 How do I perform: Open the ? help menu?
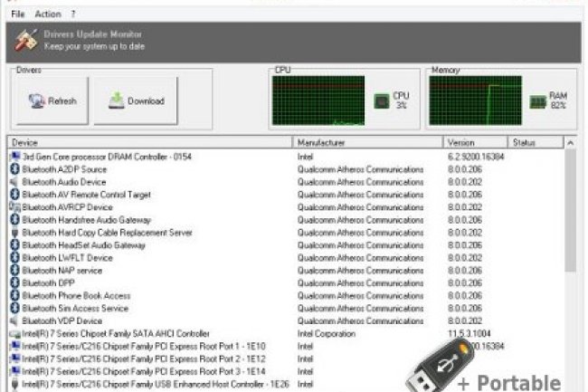coord(73,14)
